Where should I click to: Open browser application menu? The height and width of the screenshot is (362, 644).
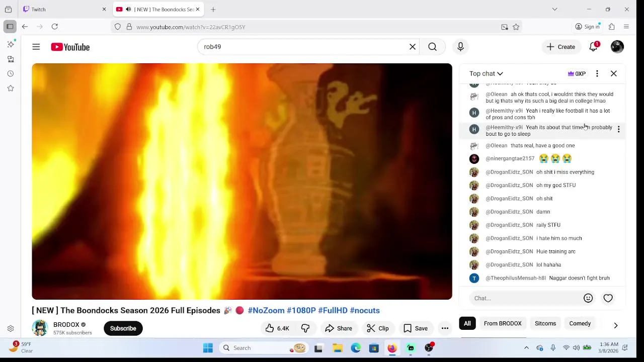pyautogui.click(x=626, y=27)
